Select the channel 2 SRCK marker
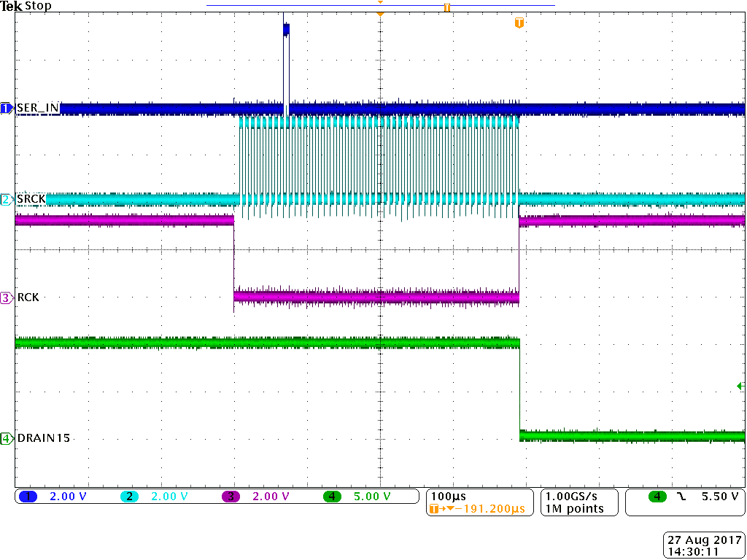 point(4,198)
